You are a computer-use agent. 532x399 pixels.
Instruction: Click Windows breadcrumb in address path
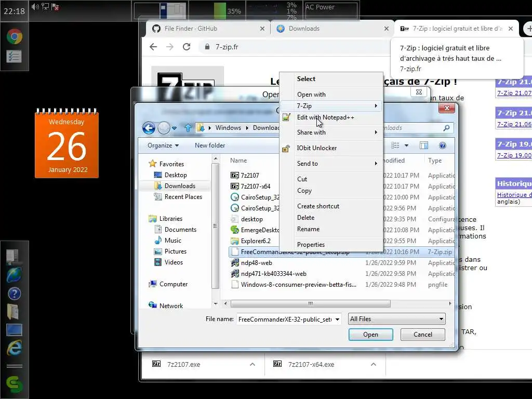(x=228, y=128)
